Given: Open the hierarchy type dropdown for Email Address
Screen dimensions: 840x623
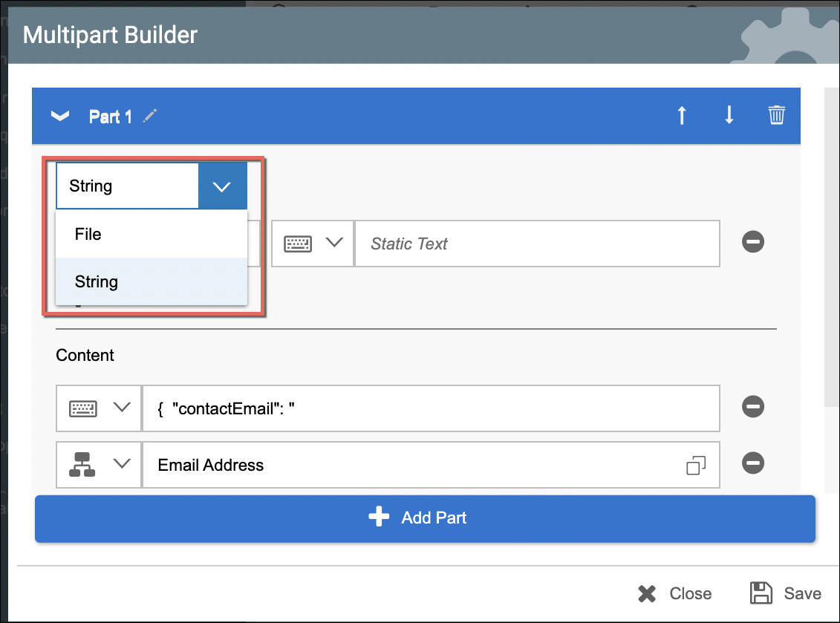Looking at the screenshot, I should point(98,465).
